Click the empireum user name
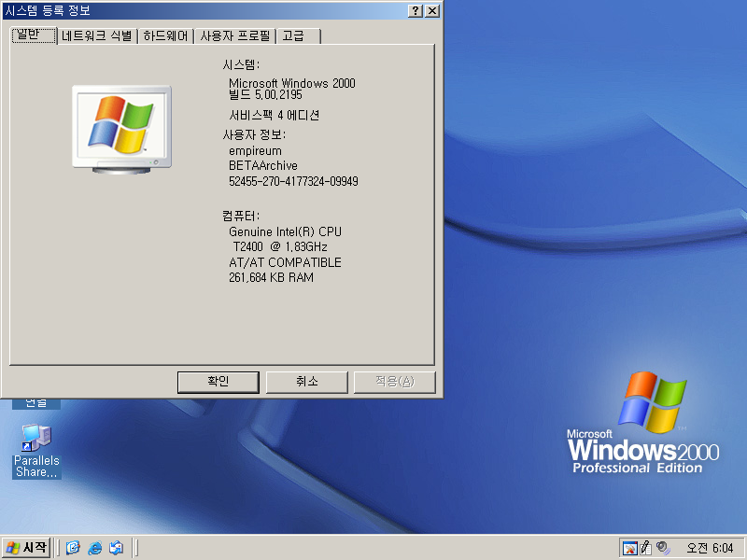Viewport: 747px width, 560px height. [255, 151]
